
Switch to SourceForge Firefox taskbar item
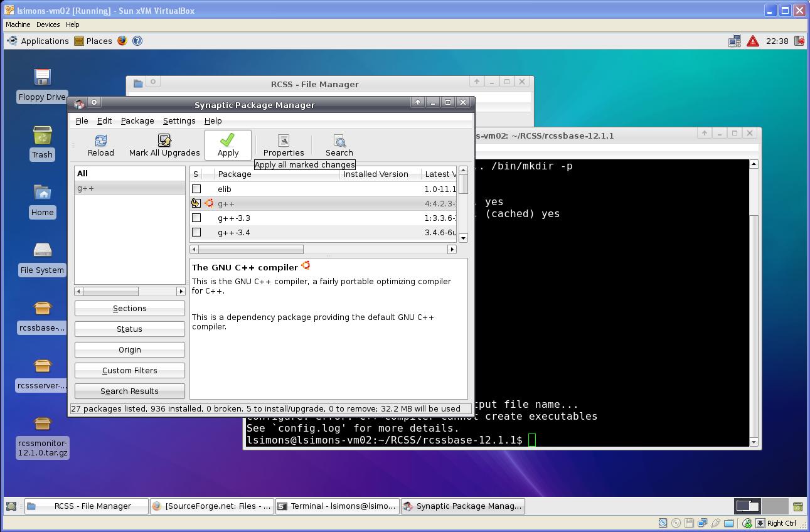coord(212,506)
